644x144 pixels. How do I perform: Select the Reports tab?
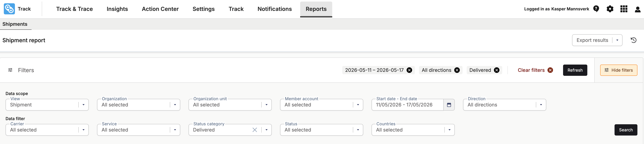coord(316,9)
